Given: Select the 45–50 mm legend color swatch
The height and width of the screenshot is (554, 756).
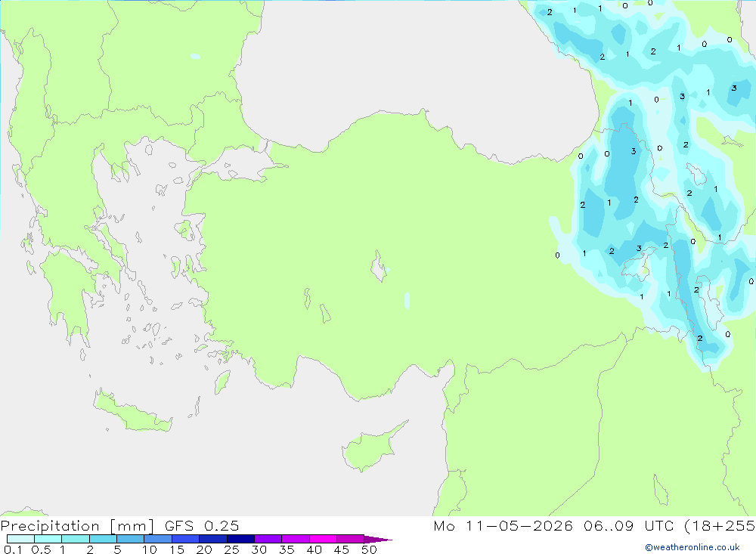Looking at the screenshot, I should [x=350, y=539].
